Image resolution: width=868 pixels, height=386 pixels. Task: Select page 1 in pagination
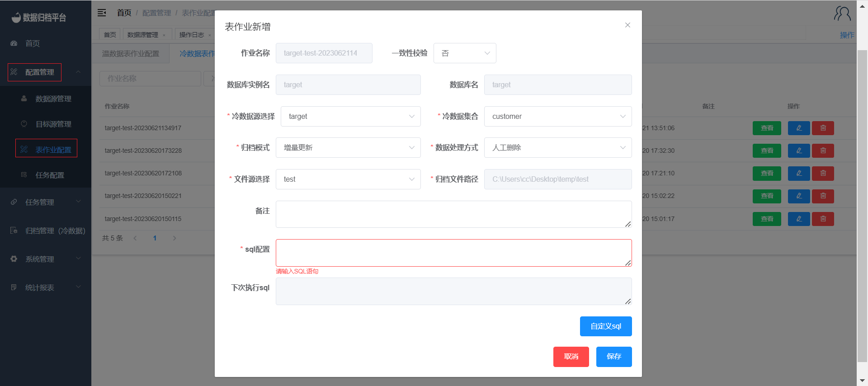click(155, 238)
